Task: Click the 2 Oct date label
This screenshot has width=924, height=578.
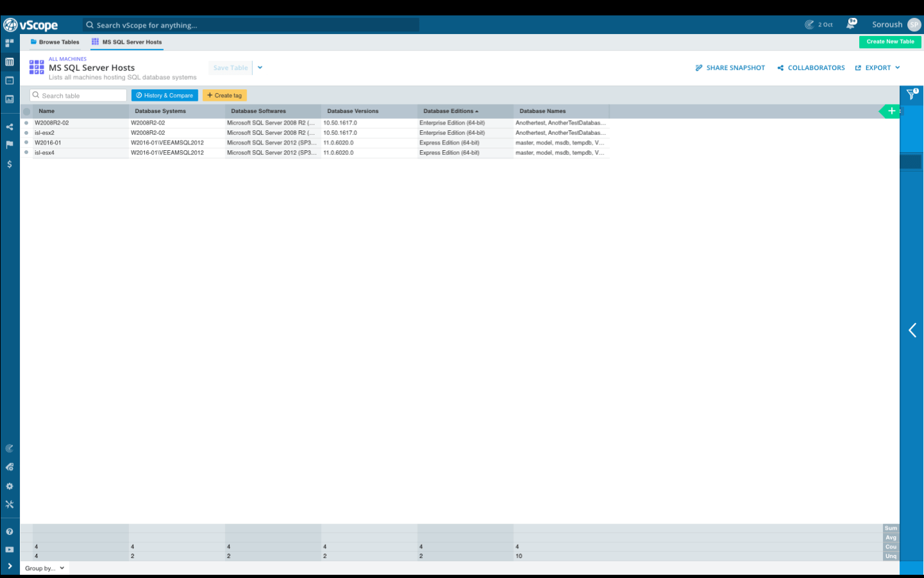Action: [x=825, y=25]
